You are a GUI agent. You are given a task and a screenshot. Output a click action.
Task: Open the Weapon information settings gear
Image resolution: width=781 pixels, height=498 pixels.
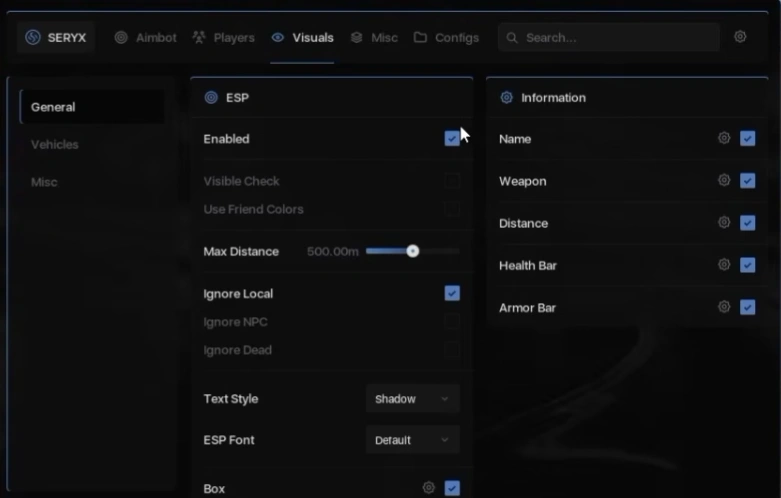(x=724, y=180)
